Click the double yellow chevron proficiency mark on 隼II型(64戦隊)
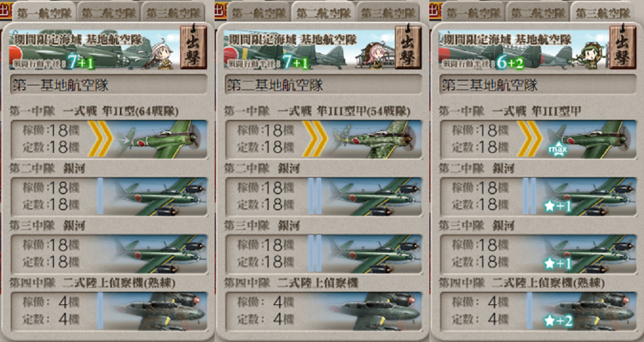The width and height of the screenshot is (644, 342). [100, 139]
